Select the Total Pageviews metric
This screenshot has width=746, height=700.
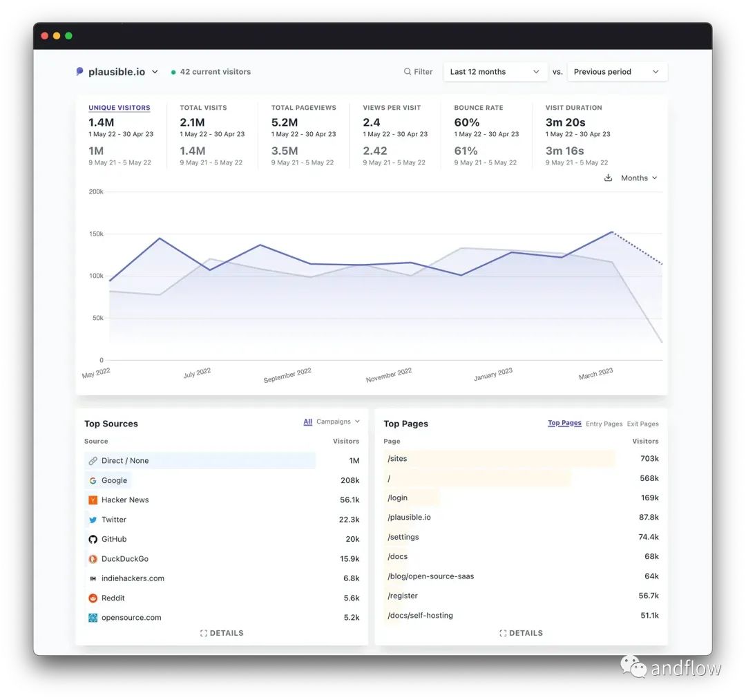(x=303, y=108)
